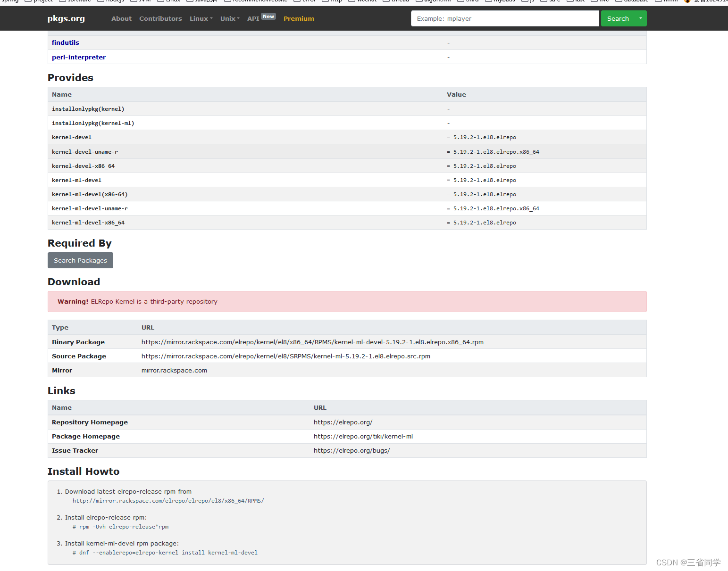Select kernel-ml-devel(x86-64) provides entry

tap(90, 194)
